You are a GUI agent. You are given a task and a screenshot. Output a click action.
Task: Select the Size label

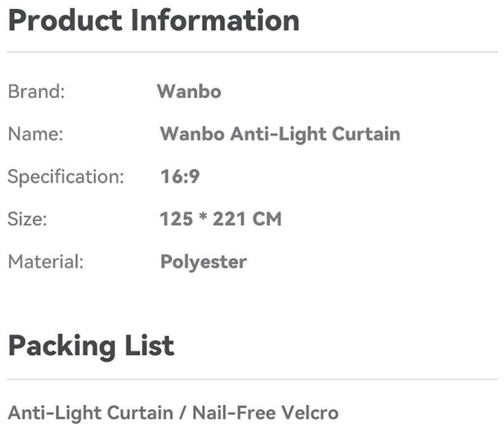[27, 219]
